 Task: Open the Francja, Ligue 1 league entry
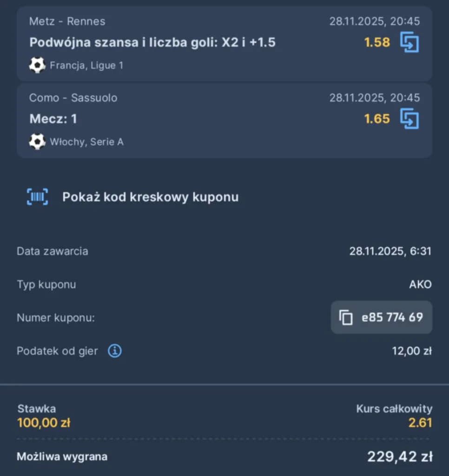tap(86, 65)
